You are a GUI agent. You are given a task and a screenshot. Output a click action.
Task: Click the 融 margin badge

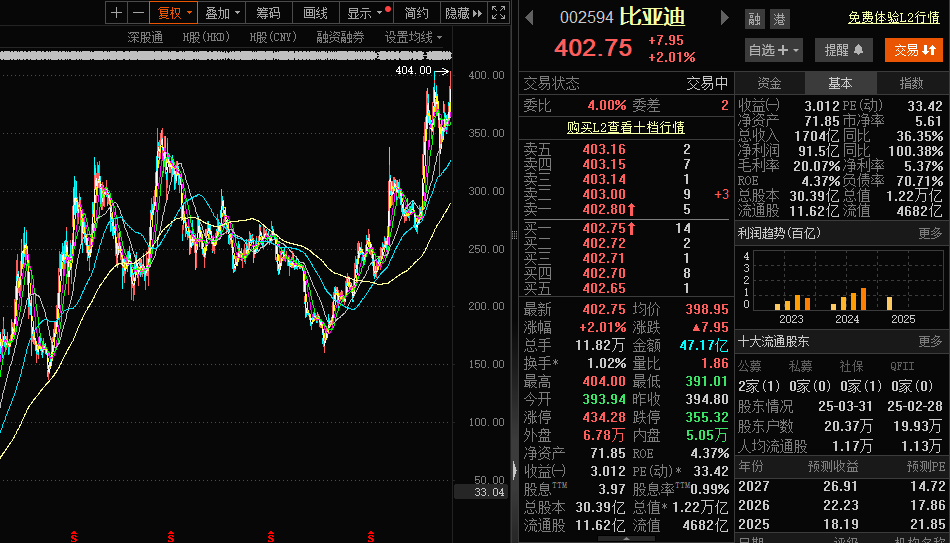click(x=754, y=19)
